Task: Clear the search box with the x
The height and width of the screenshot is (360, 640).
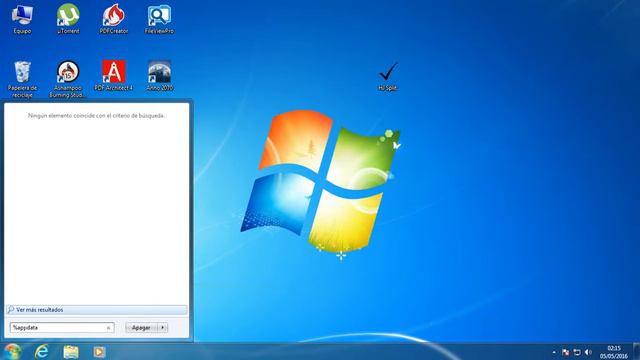Action: pyautogui.click(x=108, y=328)
